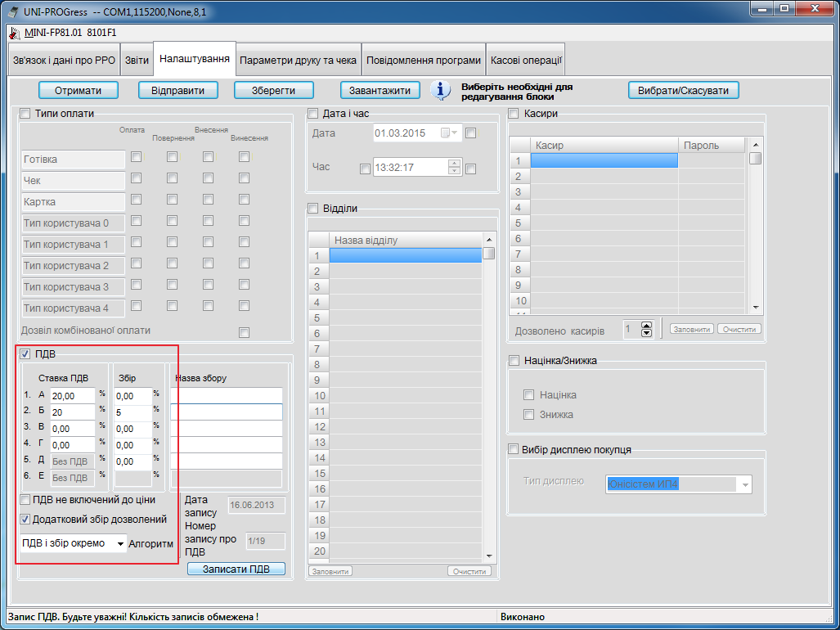
Task: Click the UNI-PROGress title bar icon
Action: (x=10, y=10)
